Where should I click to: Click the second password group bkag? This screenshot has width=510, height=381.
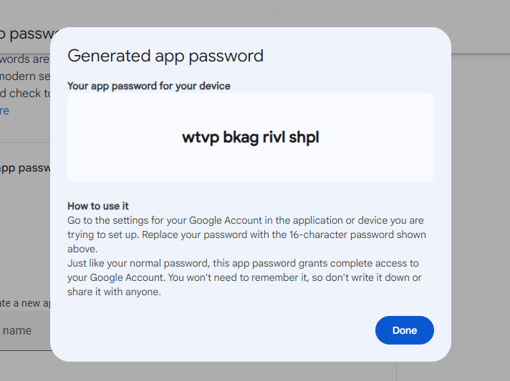(x=241, y=137)
